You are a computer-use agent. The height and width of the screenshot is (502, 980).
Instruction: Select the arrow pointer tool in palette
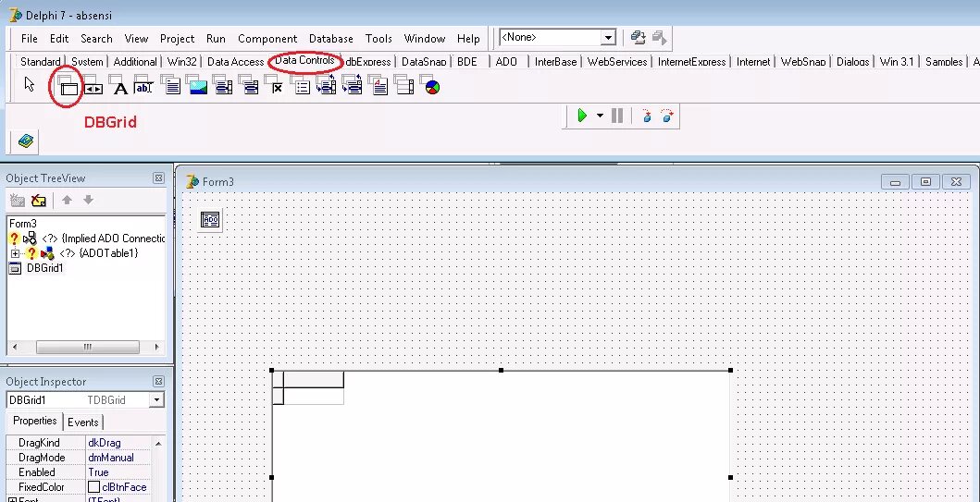pyautogui.click(x=30, y=83)
